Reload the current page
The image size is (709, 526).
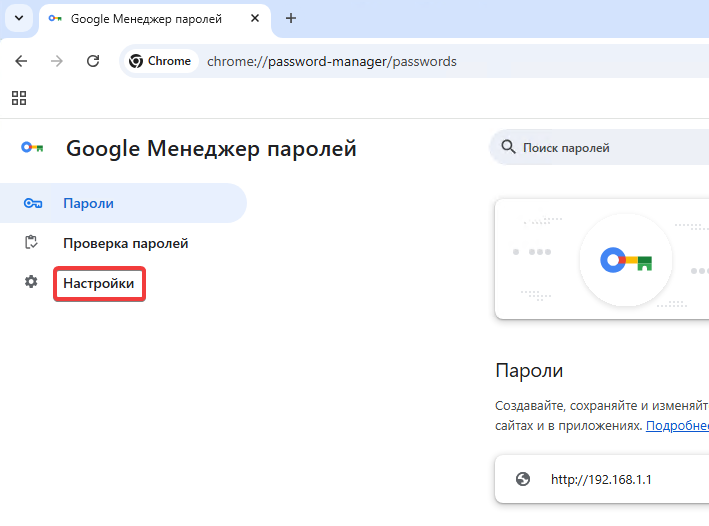93,61
